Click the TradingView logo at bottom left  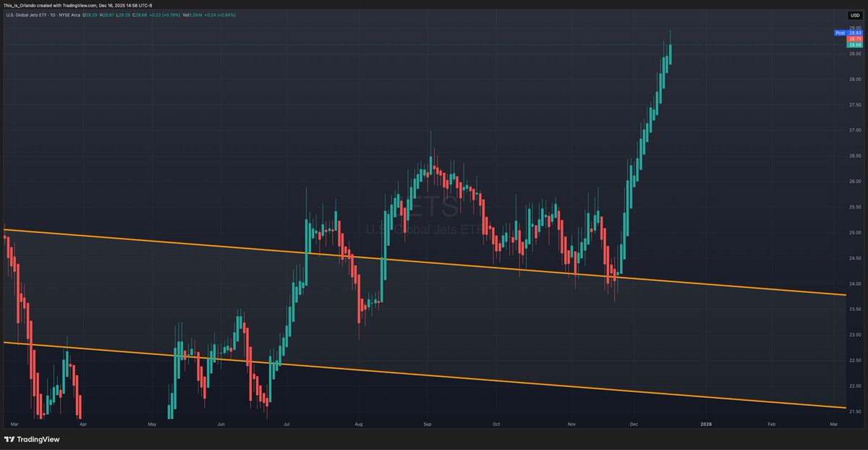tap(31, 439)
